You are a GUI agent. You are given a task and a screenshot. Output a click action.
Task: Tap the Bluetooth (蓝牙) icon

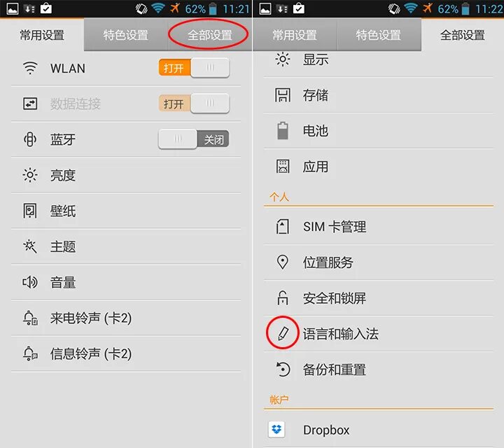pos(30,139)
